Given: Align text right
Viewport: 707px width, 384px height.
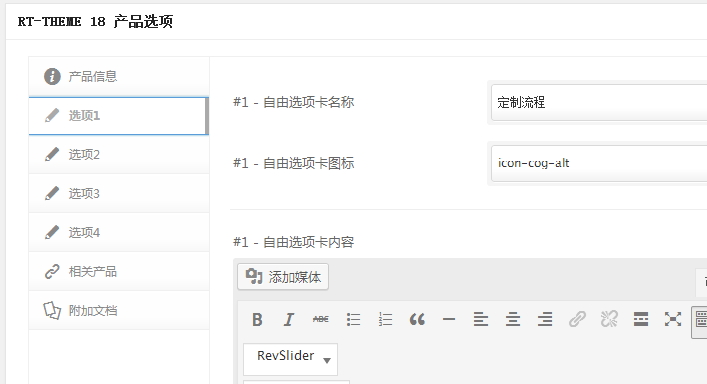Looking at the screenshot, I should click(x=545, y=320).
